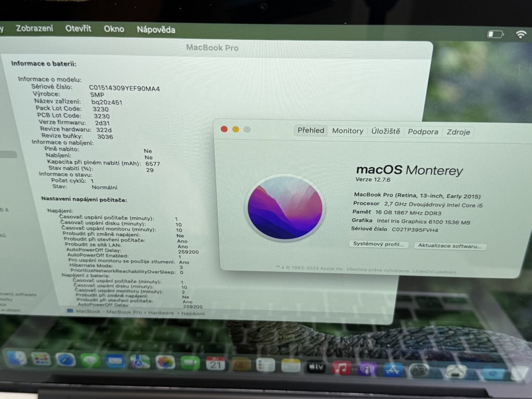Open Photos app in dock
The height and width of the screenshot is (399, 532).
click(x=165, y=362)
